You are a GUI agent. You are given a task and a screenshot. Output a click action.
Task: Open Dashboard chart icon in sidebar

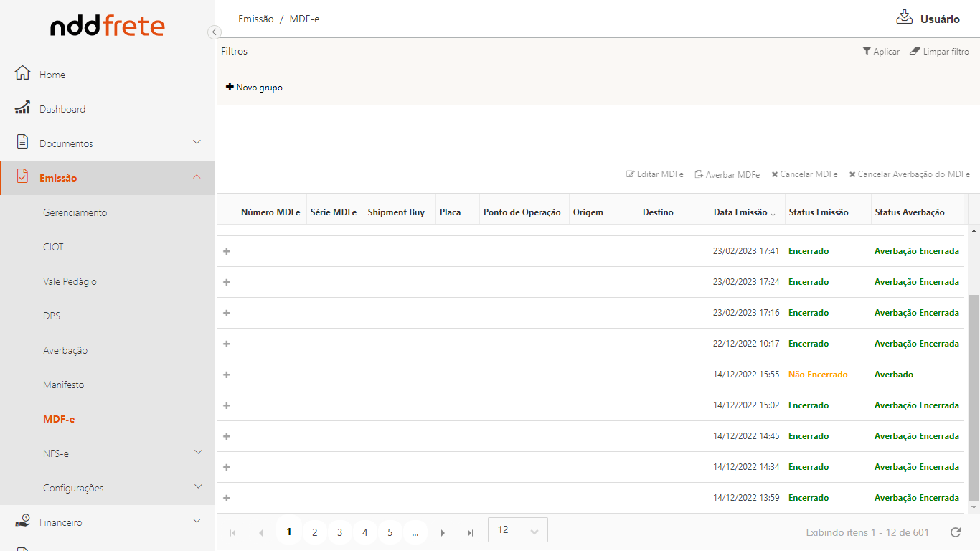coord(22,108)
